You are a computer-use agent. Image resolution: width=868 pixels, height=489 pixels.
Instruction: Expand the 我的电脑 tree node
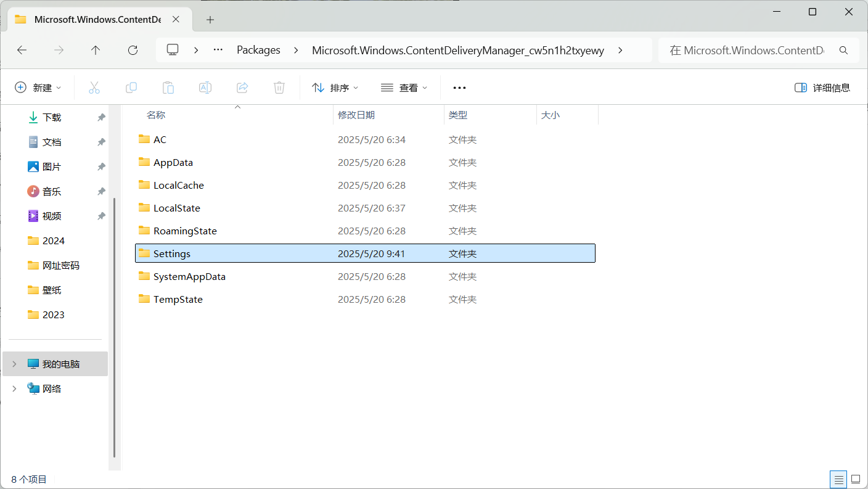[x=15, y=364]
